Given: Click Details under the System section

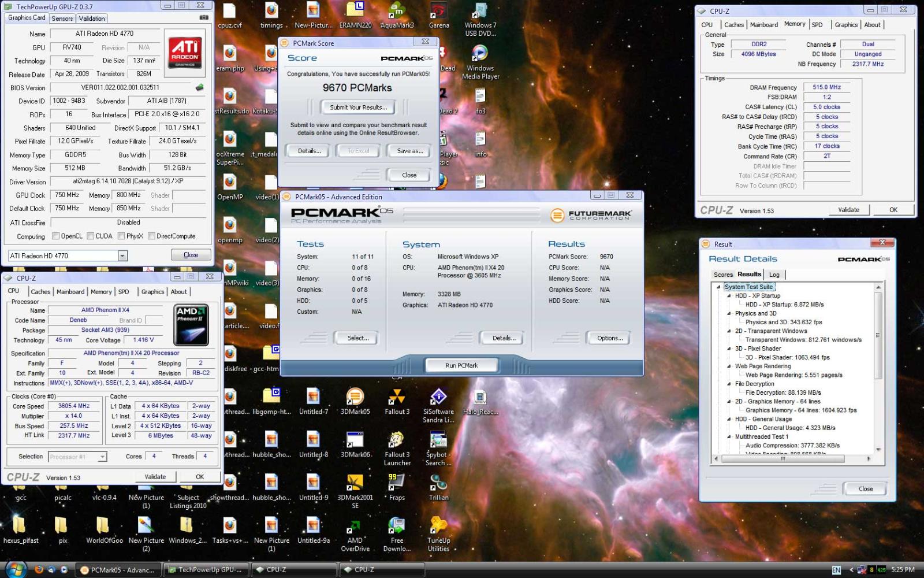Looking at the screenshot, I should tap(504, 338).
